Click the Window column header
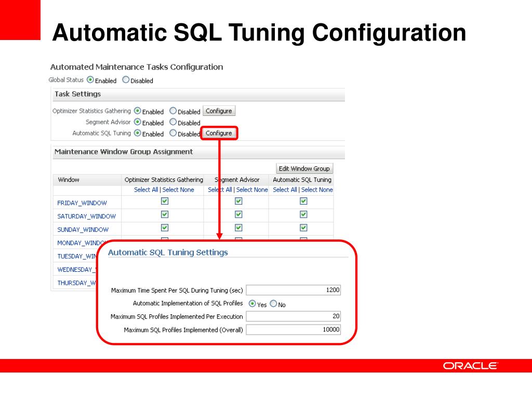 tap(69, 179)
